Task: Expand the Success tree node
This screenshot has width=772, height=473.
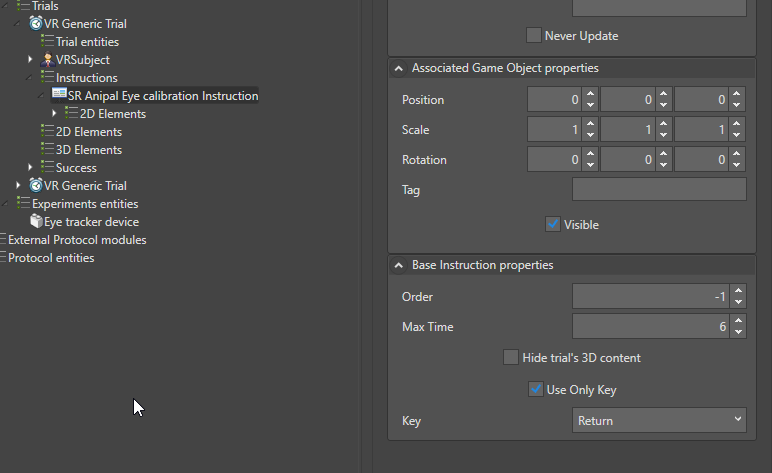Action: coord(30,167)
